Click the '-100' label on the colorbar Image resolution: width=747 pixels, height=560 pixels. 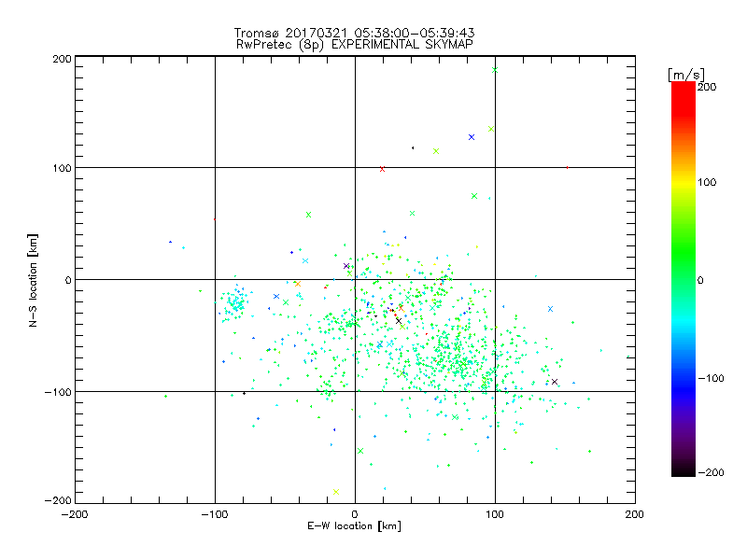click(711, 378)
